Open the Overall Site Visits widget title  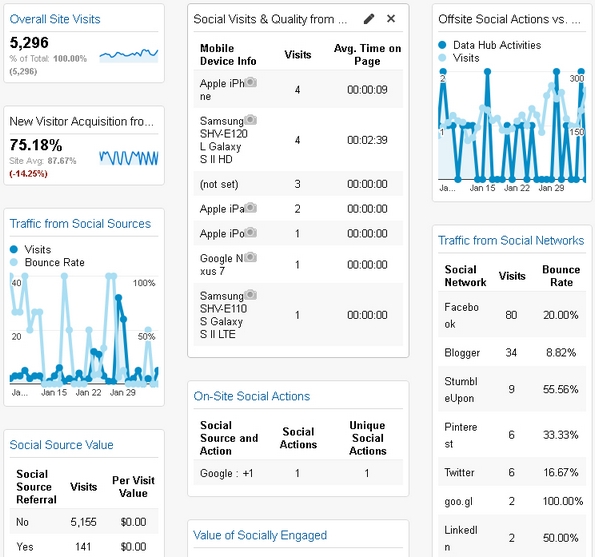(x=55, y=19)
